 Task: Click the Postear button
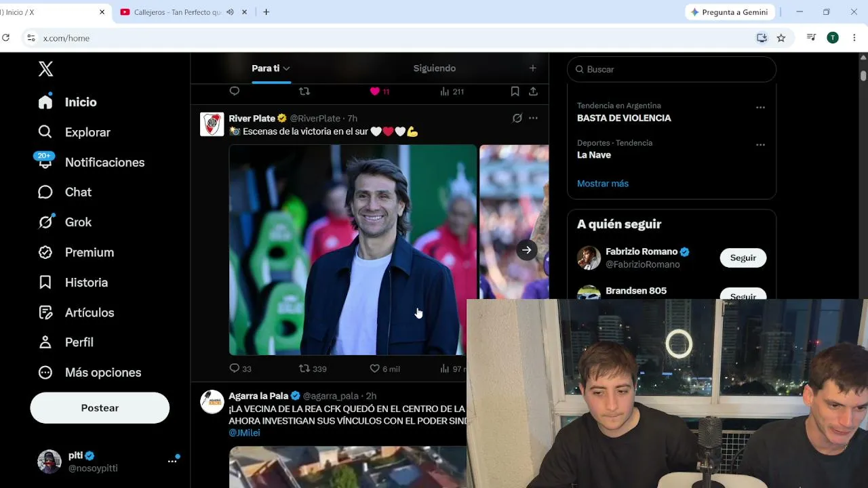click(100, 408)
